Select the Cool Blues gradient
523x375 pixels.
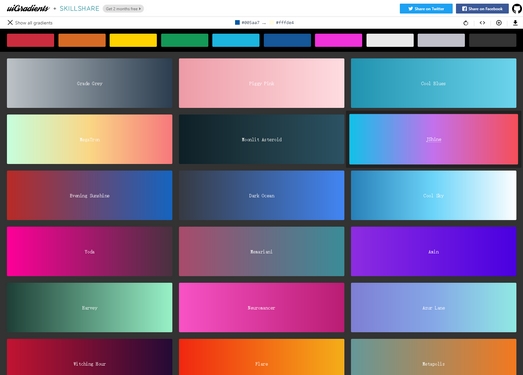(434, 83)
